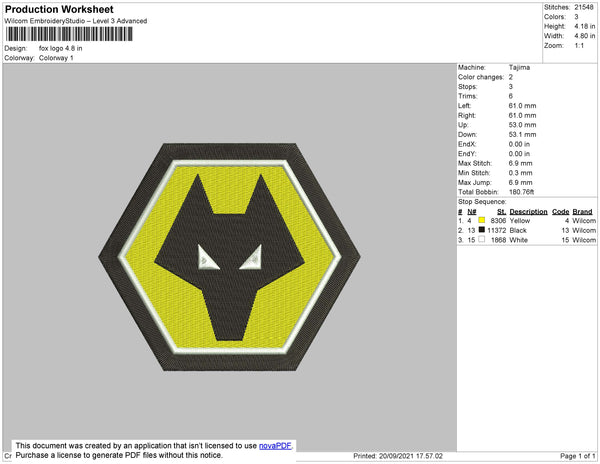Open the novaPDF link
600x464 pixels.
pos(275,446)
